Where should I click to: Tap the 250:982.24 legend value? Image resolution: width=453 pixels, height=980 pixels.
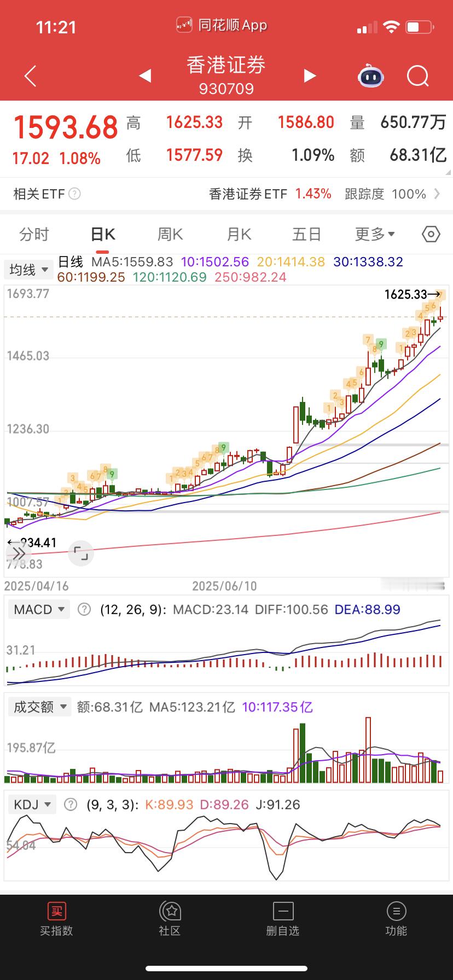click(x=251, y=277)
